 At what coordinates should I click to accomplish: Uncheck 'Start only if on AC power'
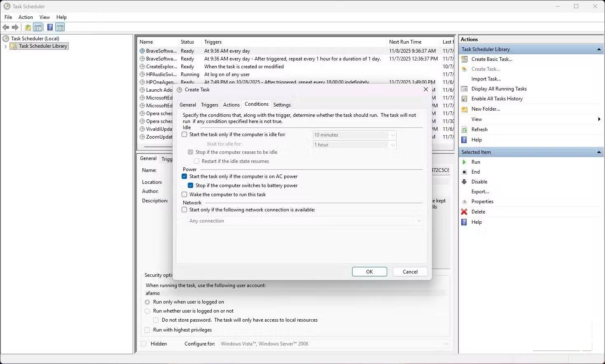(x=185, y=176)
